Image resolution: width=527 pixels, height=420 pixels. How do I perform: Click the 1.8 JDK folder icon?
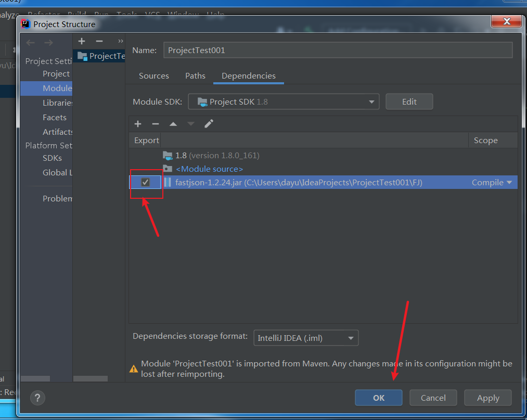click(x=168, y=156)
